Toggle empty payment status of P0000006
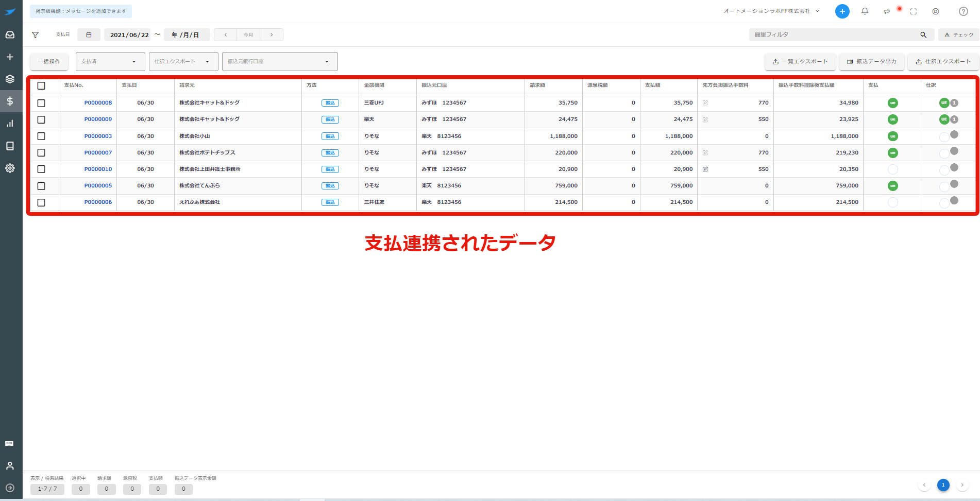The image size is (980, 501). [893, 202]
